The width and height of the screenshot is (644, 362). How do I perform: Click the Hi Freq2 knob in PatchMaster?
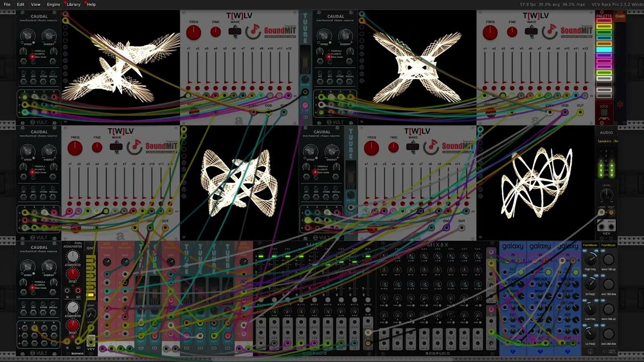[590, 284]
